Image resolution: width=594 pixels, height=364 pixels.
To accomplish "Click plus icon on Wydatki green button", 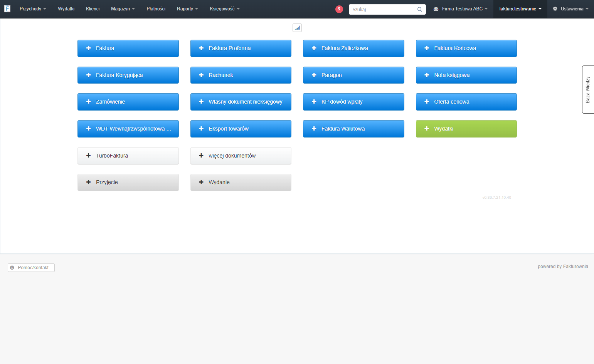I will tap(427, 129).
